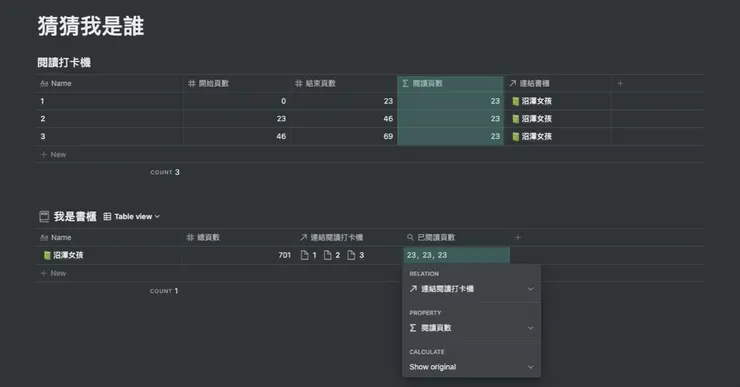Select the Name cell of row 1
Screen dimensions: 740x387
[x=109, y=101]
